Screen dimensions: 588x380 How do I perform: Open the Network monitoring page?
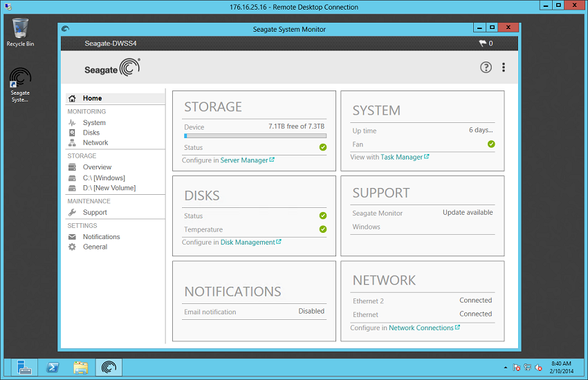click(95, 142)
